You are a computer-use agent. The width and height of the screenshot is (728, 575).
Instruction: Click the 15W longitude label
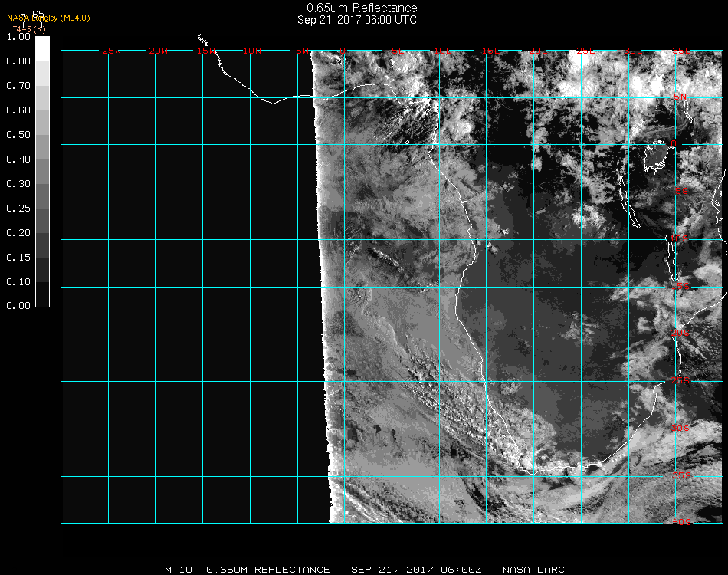(x=206, y=51)
